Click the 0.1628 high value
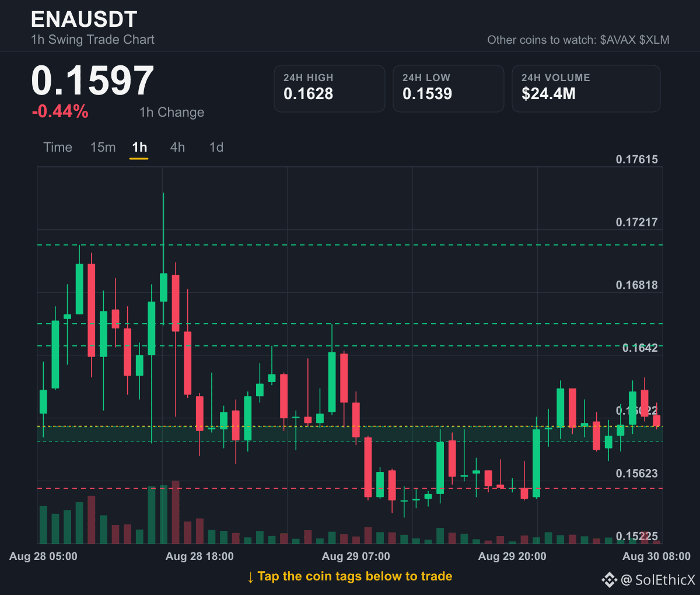 click(308, 94)
